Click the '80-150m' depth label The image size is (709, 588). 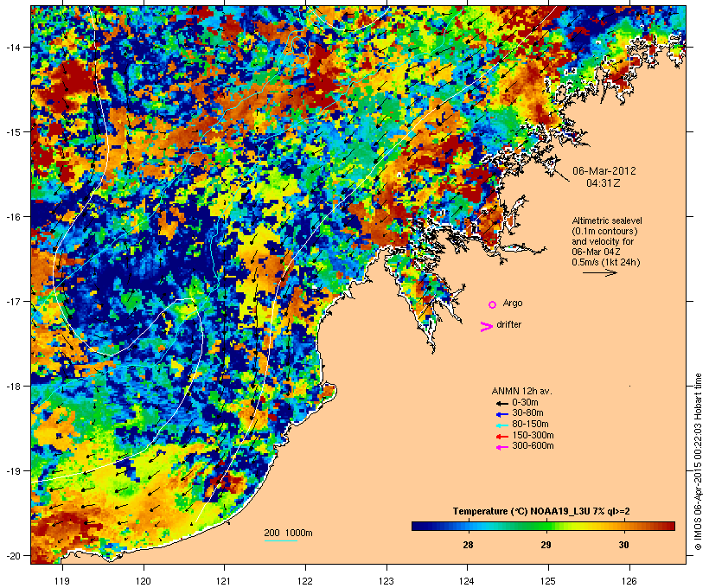click(x=530, y=425)
